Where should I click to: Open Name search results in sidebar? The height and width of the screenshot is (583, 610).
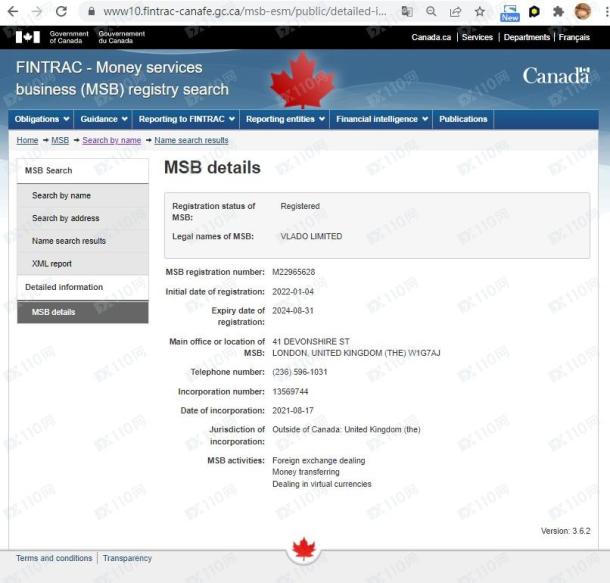click(82, 241)
